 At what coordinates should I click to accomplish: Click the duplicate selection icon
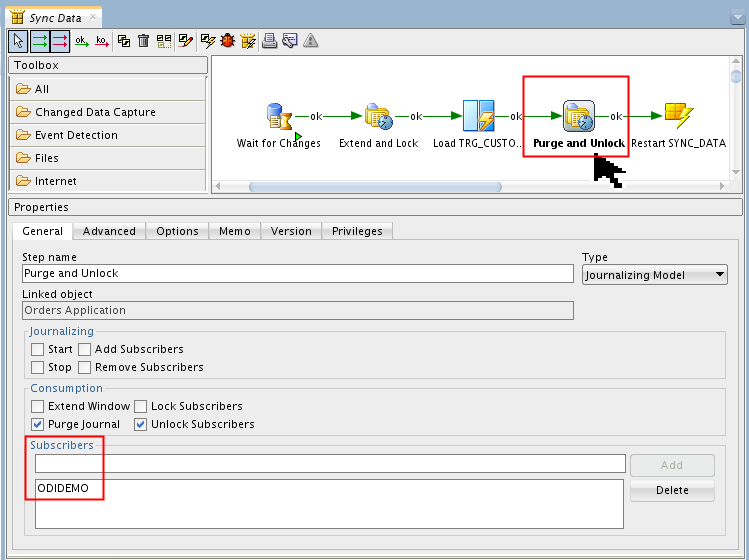124,41
